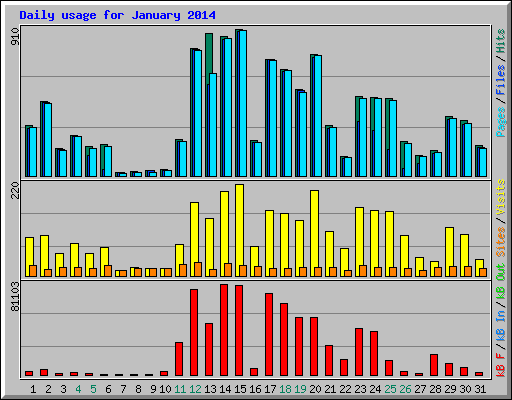Click the orange sites bar for day 14

228,270
